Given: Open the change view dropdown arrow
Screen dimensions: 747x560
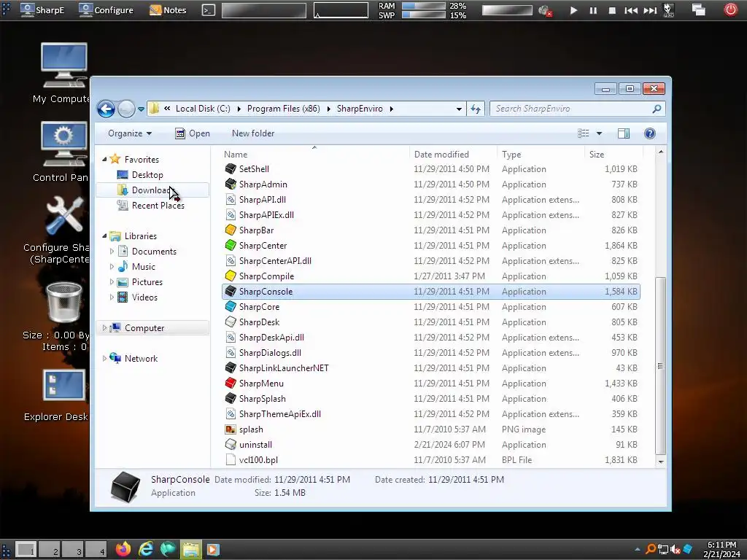Looking at the screenshot, I should pyautogui.click(x=600, y=134).
